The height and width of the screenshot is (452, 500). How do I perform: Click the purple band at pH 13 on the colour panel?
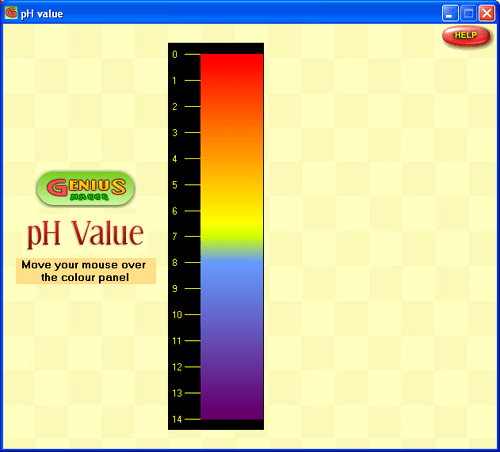(x=232, y=393)
